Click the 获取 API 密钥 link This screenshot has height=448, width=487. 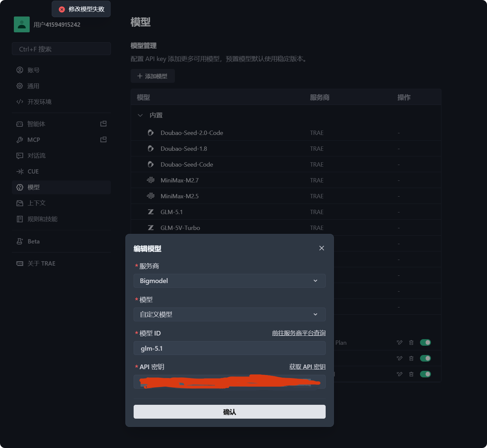pyautogui.click(x=307, y=367)
